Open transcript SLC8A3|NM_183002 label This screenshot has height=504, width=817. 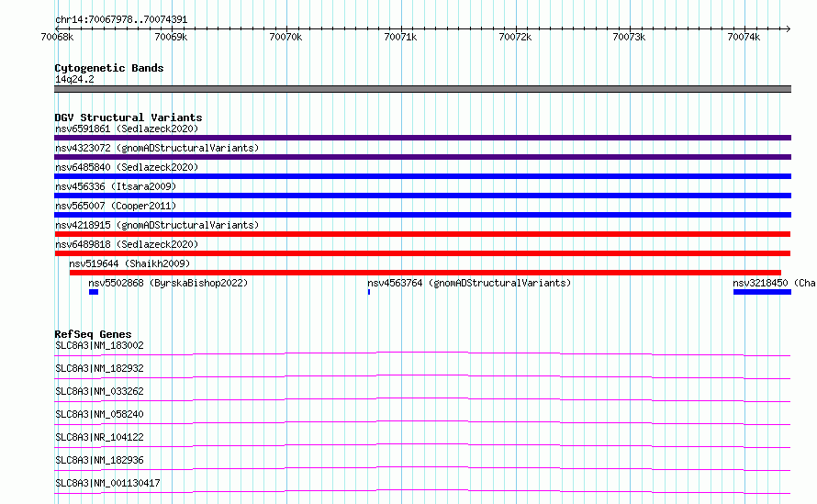(x=99, y=345)
